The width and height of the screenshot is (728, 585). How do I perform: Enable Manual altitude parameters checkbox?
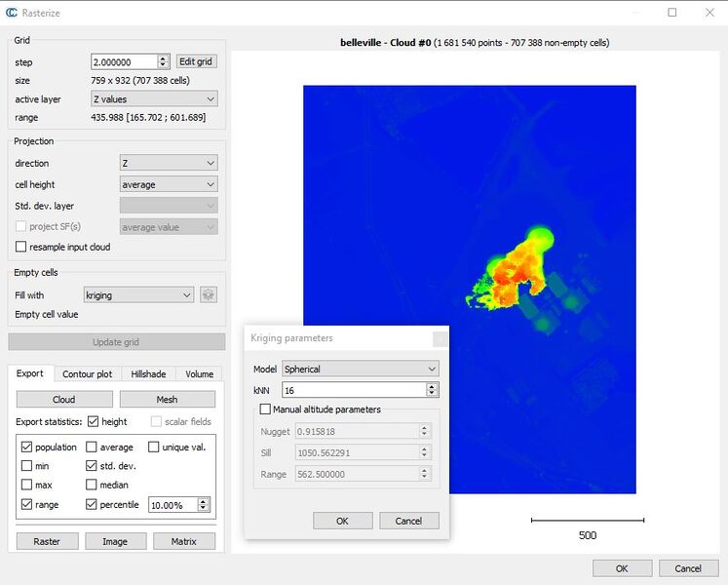click(x=265, y=409)
